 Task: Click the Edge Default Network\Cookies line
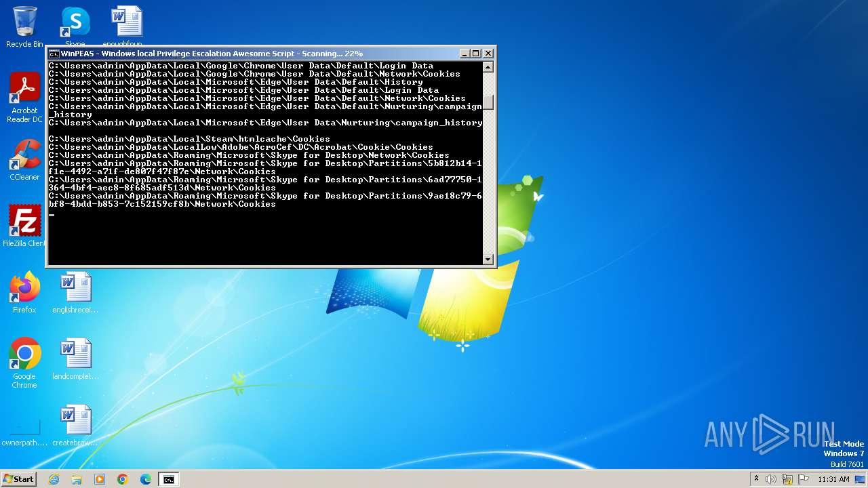pos(257,98)
